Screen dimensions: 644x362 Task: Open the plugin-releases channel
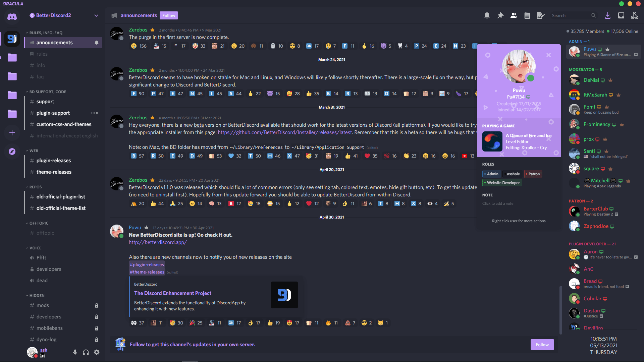click(54, 161)
